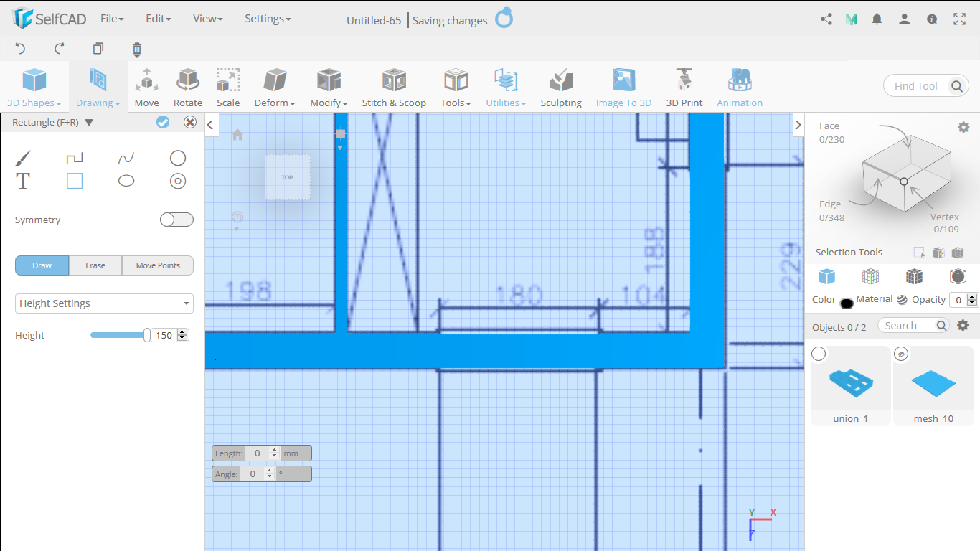This screenshot has width=980, height=551.
Task: Select the polyline drawing tool
Action: [75, 158]
